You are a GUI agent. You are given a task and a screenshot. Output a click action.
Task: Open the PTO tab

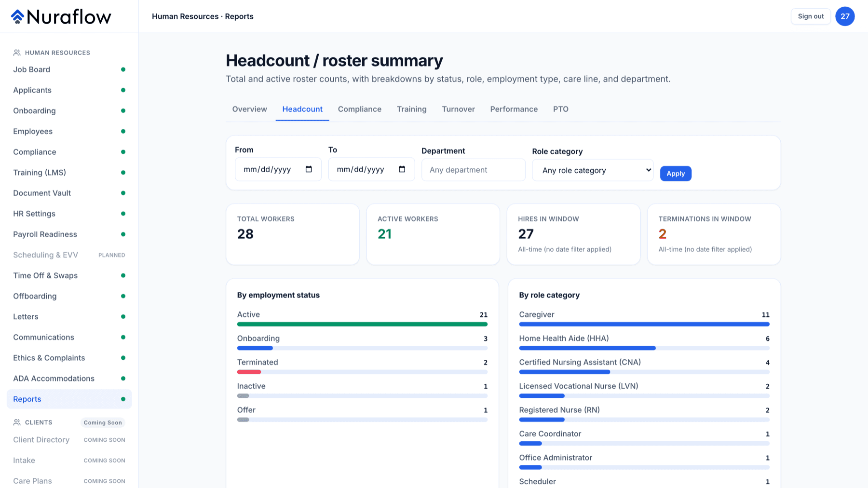[x=560, y=109]
